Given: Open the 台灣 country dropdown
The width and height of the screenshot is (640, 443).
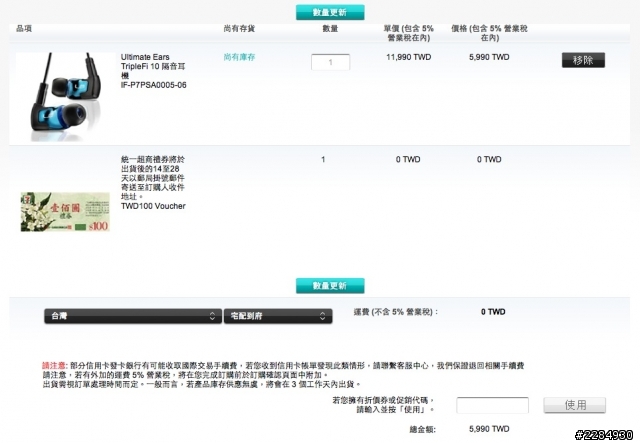Looking at the screenshot, I should pos(133,316).
